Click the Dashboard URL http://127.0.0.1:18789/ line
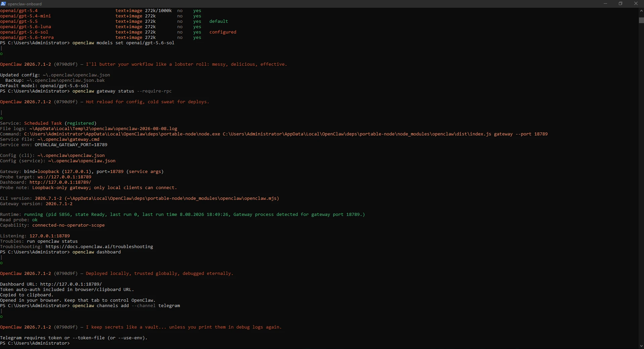This screenshot has height=349, width=644. pos(51,284)
